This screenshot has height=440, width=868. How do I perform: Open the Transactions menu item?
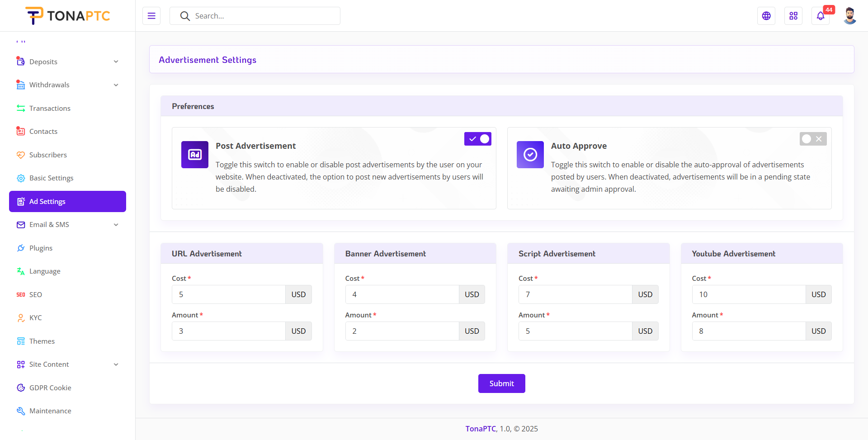[50, 109]
